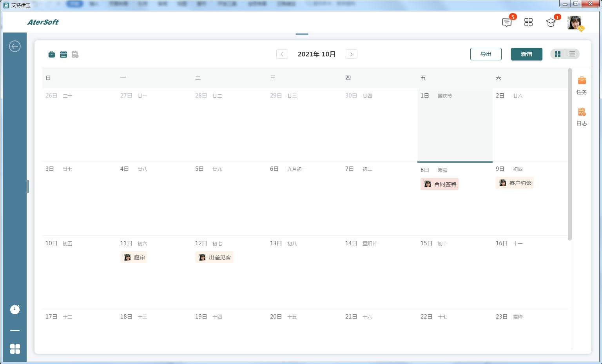
Task: Click the back arrow in the sidebar
Action: pos(15,46)
